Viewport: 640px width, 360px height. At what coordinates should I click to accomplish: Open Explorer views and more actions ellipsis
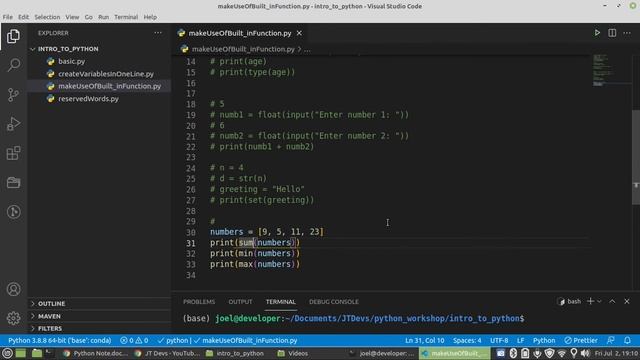(x=158, y=33)
